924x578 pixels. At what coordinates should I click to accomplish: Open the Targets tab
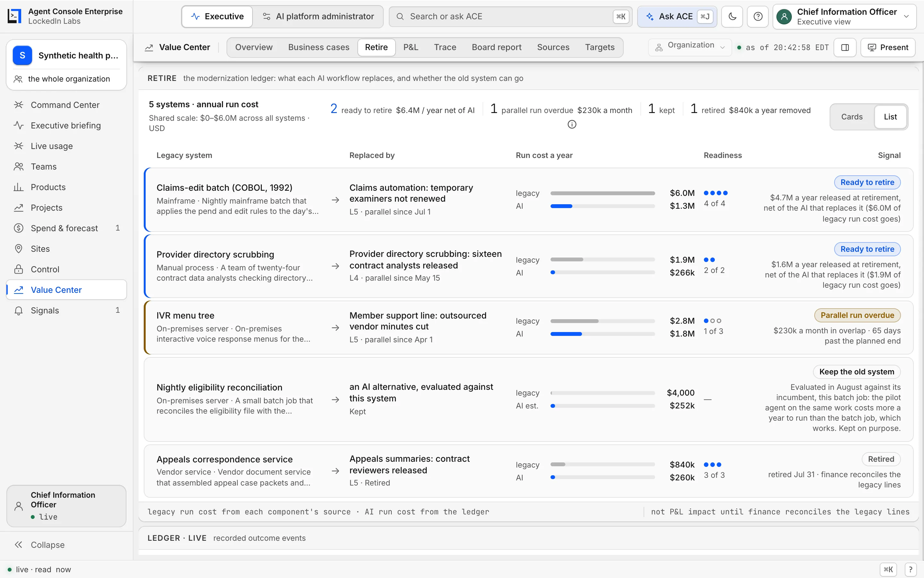pos(599,48)
